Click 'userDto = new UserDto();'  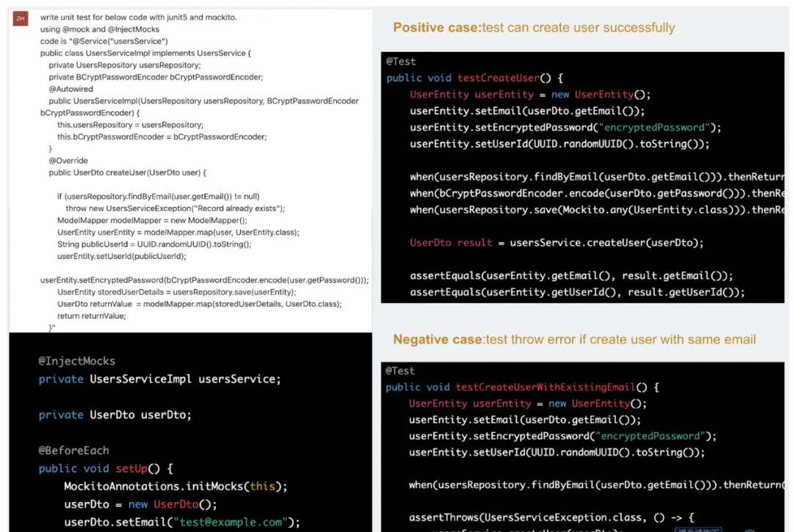tap(140, 505)
